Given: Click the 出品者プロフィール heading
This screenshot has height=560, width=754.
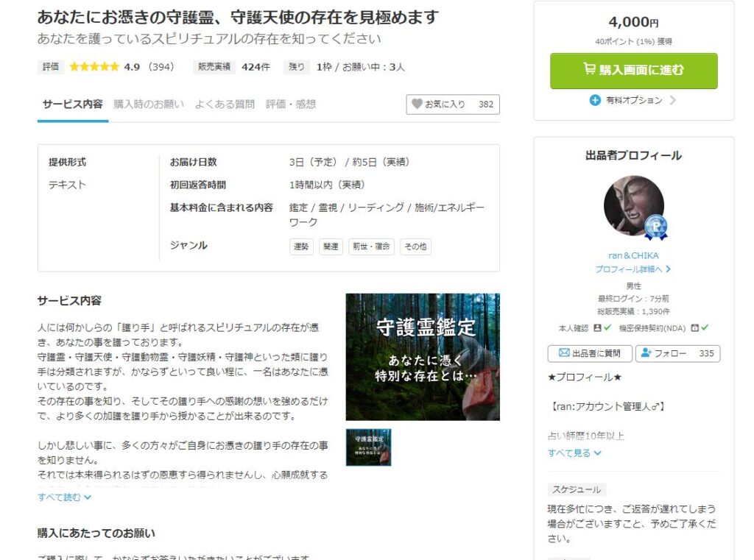Looking at the screenshot, I should click(x=633, y=155).
